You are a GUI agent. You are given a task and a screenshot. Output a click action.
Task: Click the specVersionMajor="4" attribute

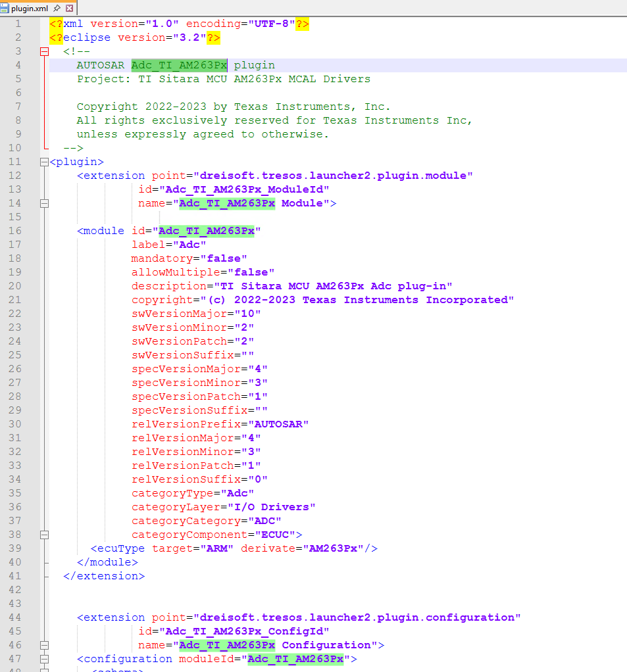[199, 369]
